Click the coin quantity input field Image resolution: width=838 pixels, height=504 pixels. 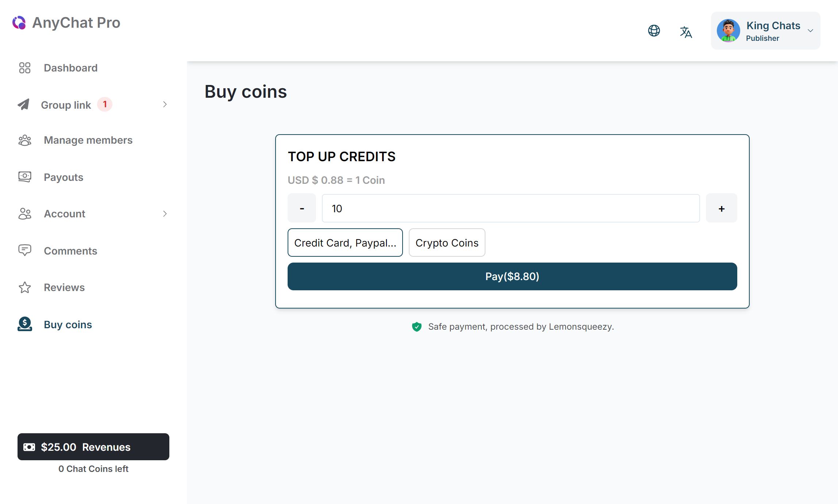[x=511, y=208]
